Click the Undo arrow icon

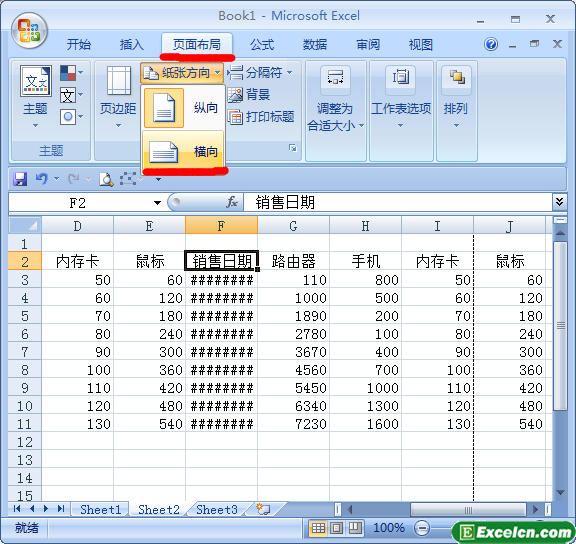click(x=42, y=179)
